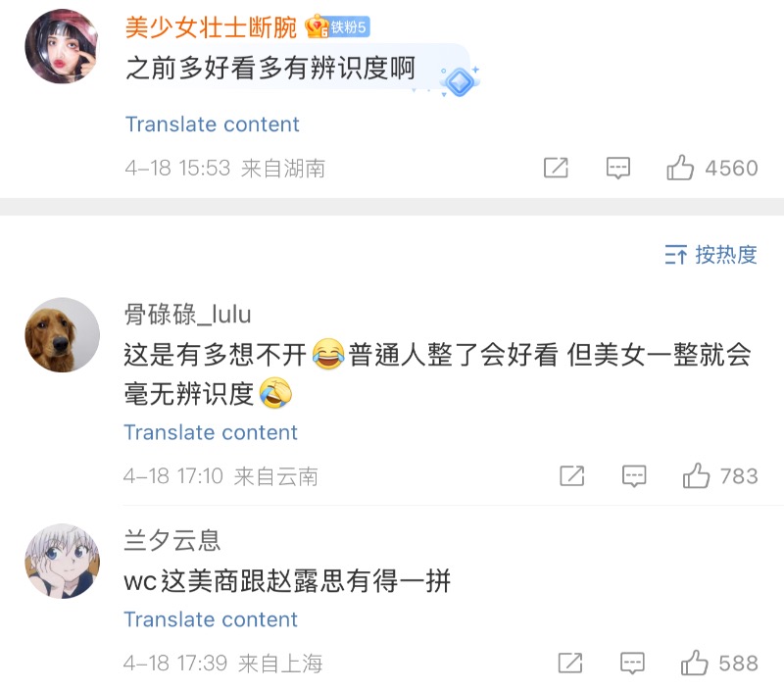Open the anime avatar of 兰夕云息
Viewport: 784px width, 690px height.
click(62, 560)
